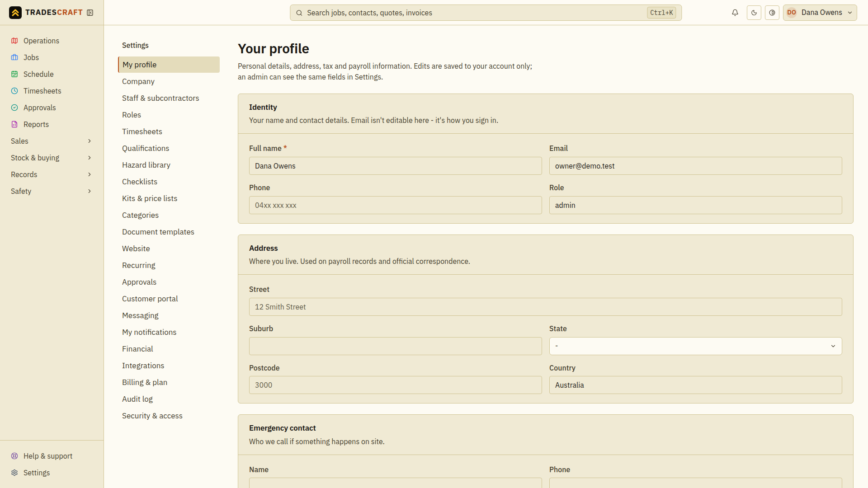This screenshot has width=868, height=488.
Task: Open Reports document icon
Action: tap(14, 124)
